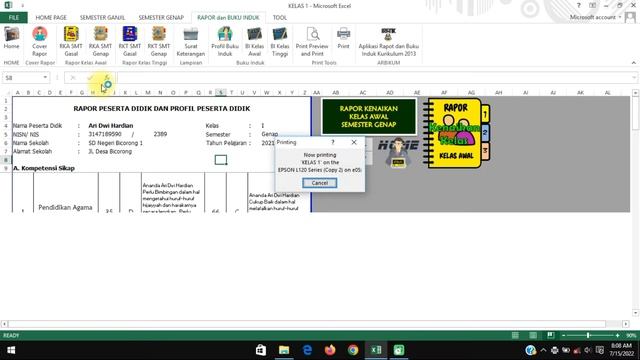Expand the formula bar
640x360 pixels.
coord(634,78)
